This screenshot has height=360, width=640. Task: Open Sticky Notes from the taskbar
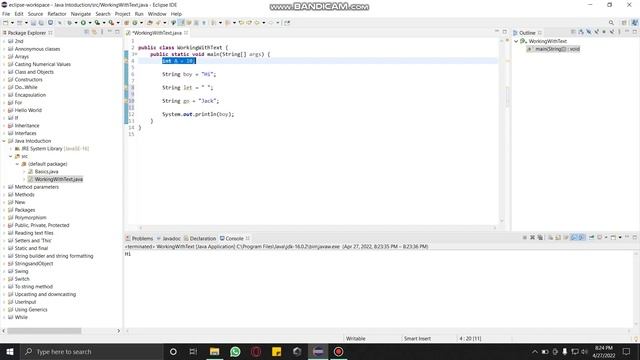pyautogui.click(x=276, y=351)
